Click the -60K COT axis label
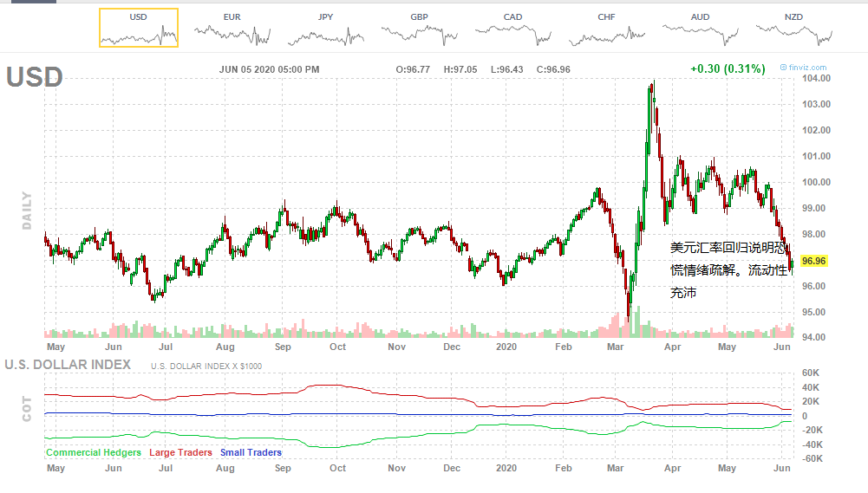The height and width of the screenshot is (493, 868). [813, 458]
